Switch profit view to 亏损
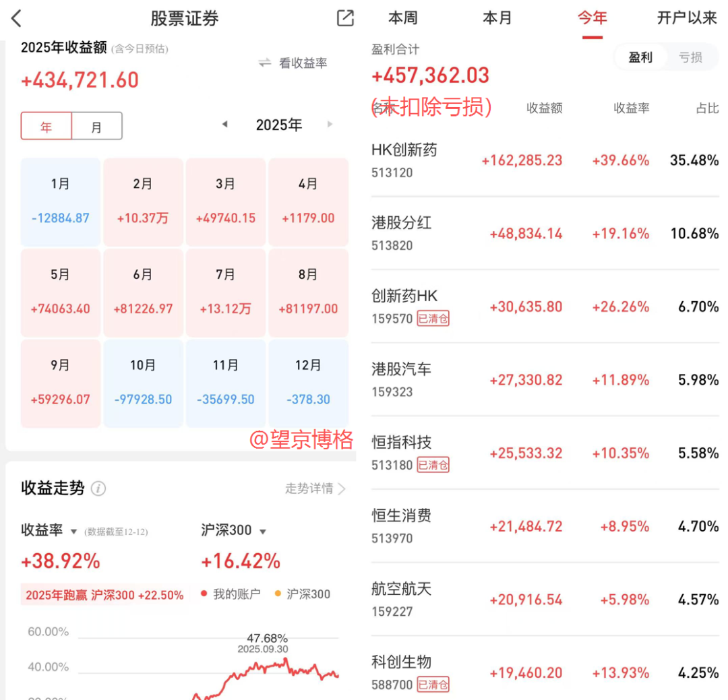This screenshot has height=700, width=728. point(691,57)
